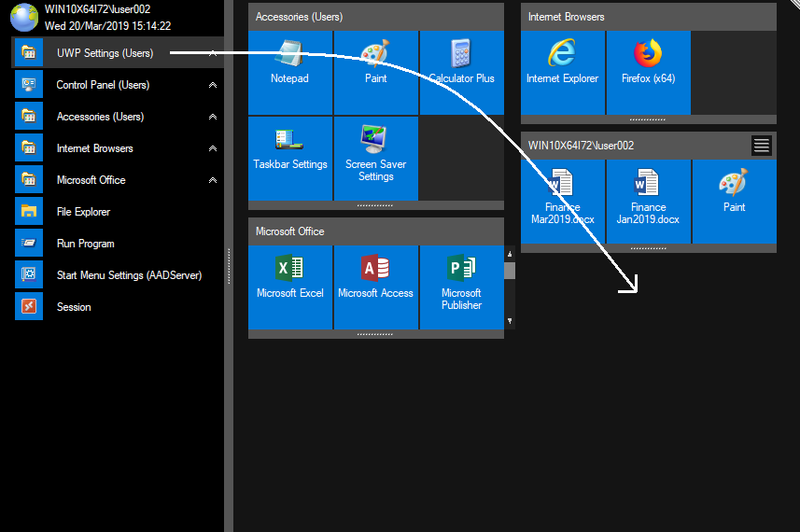This screenshot has width=800, height=532.
Task: Open Taskbar Settings tile
Action: [x=289, y=158]
